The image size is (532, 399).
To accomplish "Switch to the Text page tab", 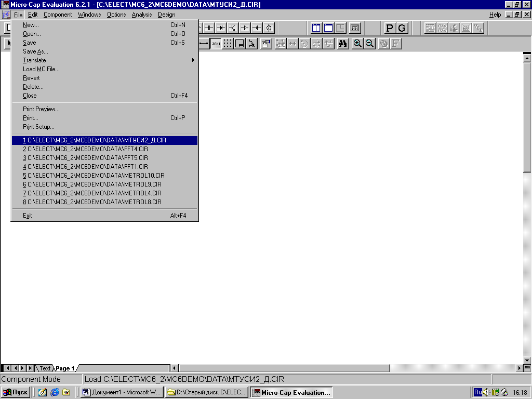I will click(45, 368).
